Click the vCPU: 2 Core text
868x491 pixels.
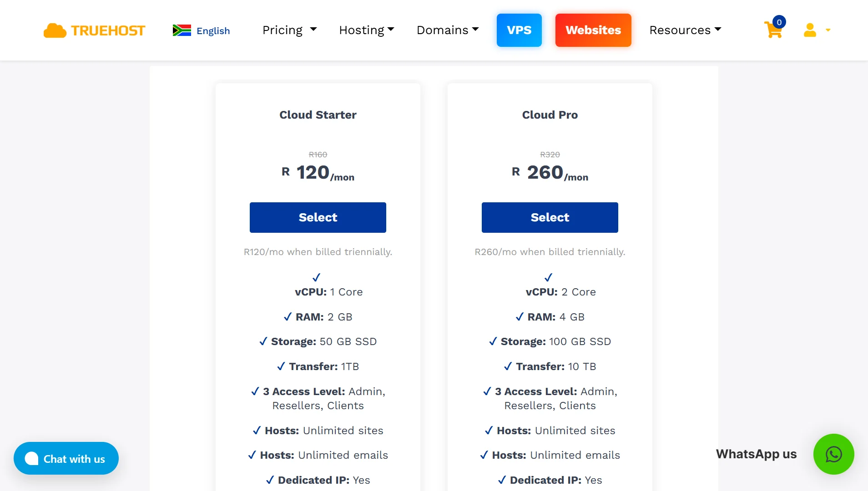(561, 292)
